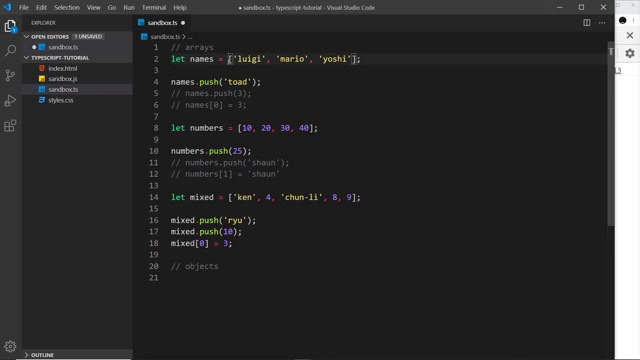
Task: Open the Go menu
Action: 112,7
